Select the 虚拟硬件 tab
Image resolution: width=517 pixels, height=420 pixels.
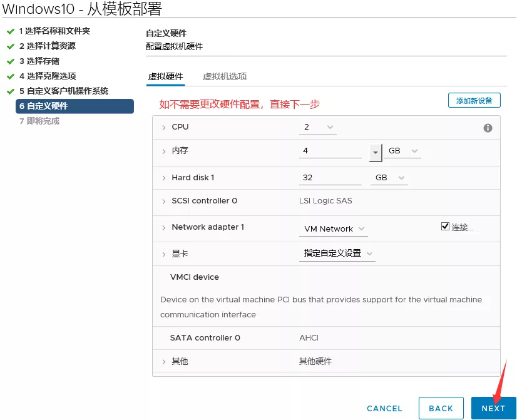pyautogui.click(x=165, y=76)
